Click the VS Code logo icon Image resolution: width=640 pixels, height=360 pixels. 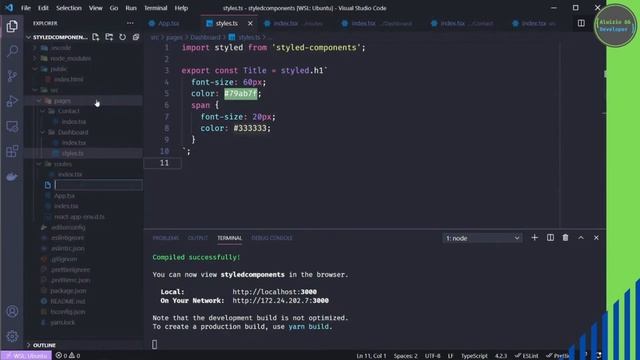click(9, 8)
